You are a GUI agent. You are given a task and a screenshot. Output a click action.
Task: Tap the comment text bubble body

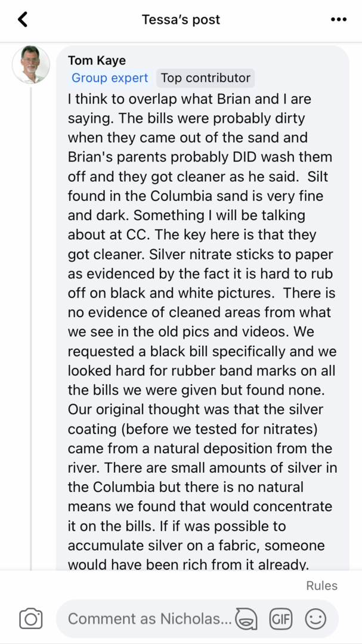[203, 308]
